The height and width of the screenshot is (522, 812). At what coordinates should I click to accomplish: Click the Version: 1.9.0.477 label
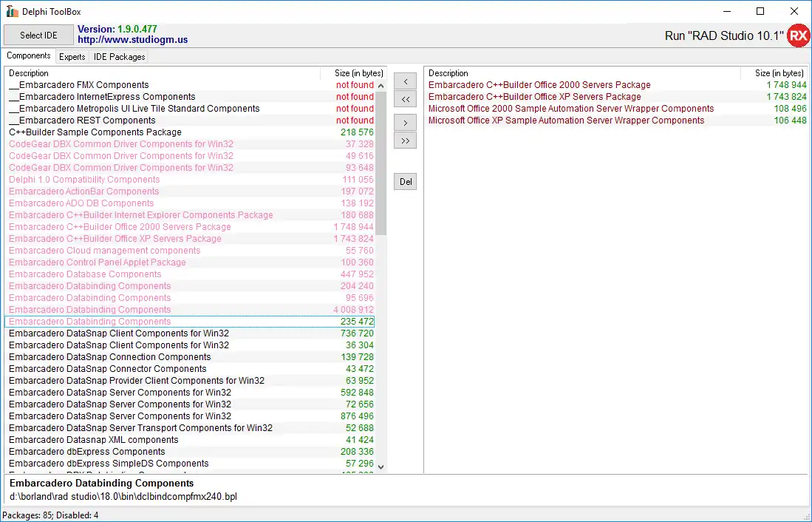[117, 29]
